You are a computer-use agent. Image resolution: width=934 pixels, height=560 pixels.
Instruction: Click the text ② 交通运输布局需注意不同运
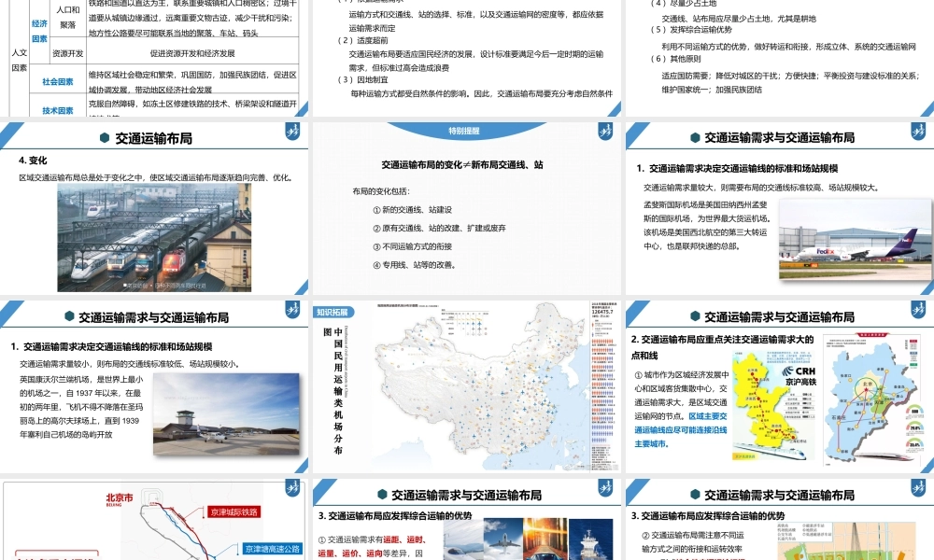point(693,535)
